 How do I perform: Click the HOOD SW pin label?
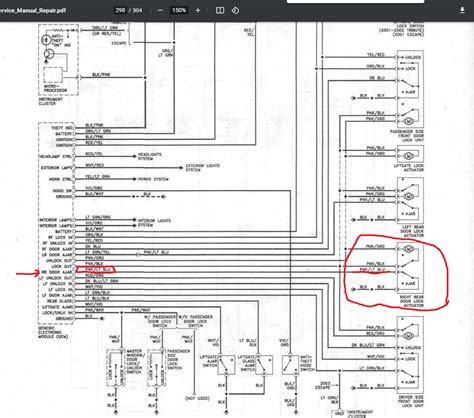pos(62,191)
